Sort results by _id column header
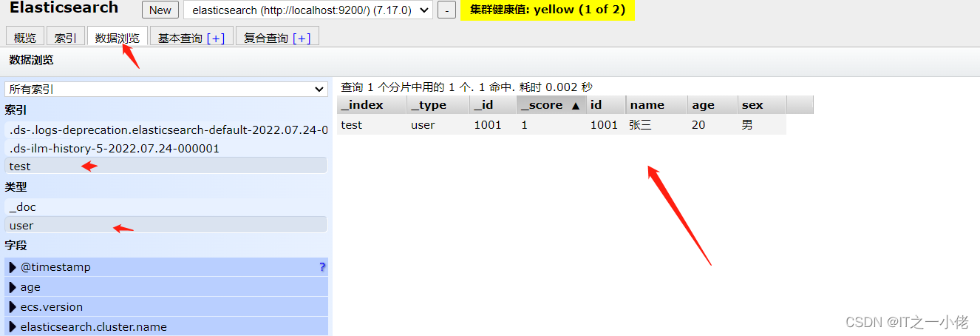 tap(492, 105)
